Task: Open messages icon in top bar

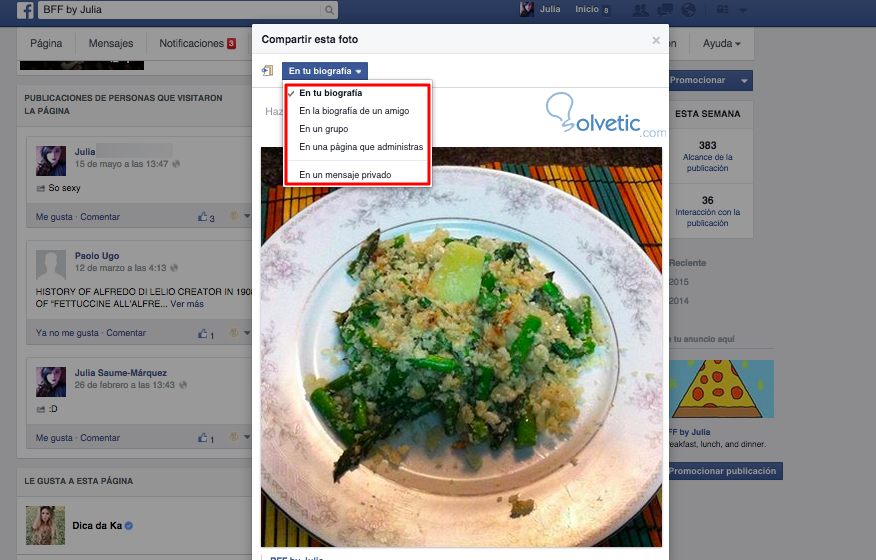Action: coord(664,10)
